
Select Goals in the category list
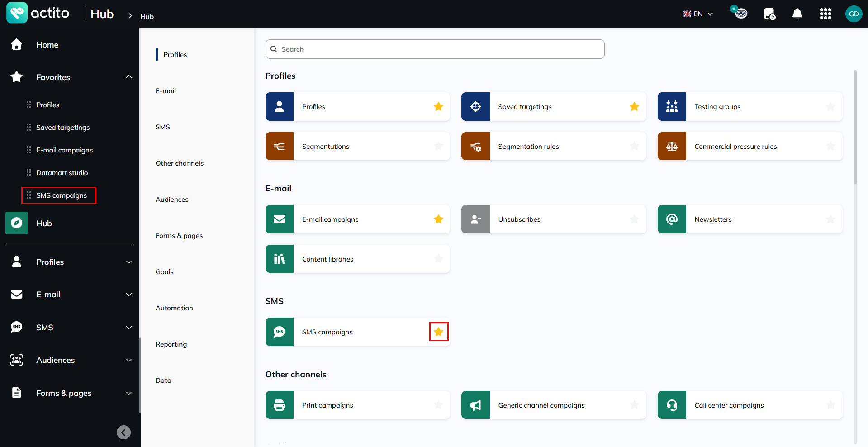point(165,272)
